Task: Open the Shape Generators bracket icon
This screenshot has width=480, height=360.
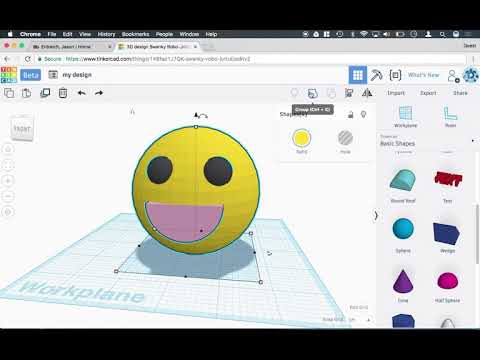Action: (x=395, y=75)
